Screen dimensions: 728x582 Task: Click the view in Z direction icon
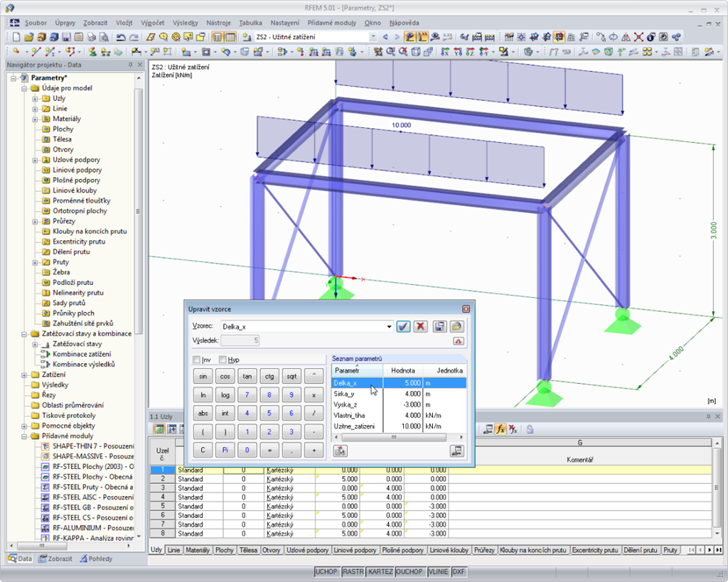click(471, 52)
